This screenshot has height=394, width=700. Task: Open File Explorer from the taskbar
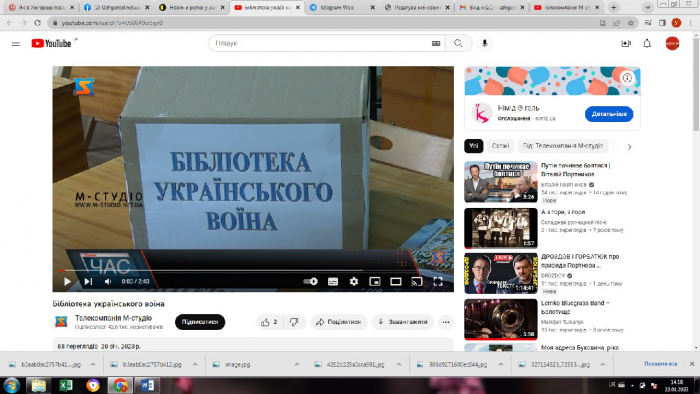(x=38, y=385)
